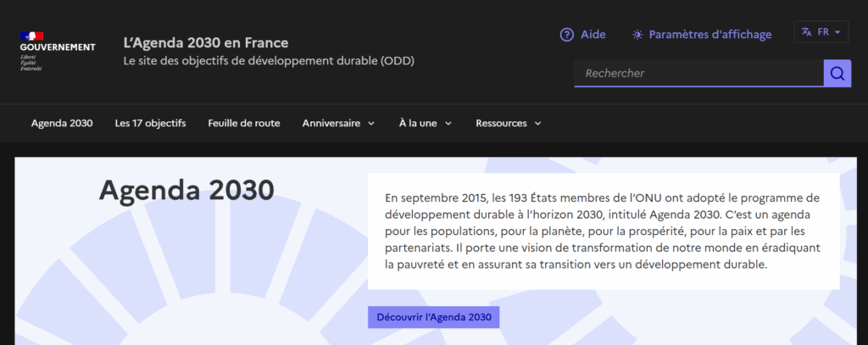
Task: Open Les 17 objectifs menu item
Action: pyautogui.click(x=150, y=123)
